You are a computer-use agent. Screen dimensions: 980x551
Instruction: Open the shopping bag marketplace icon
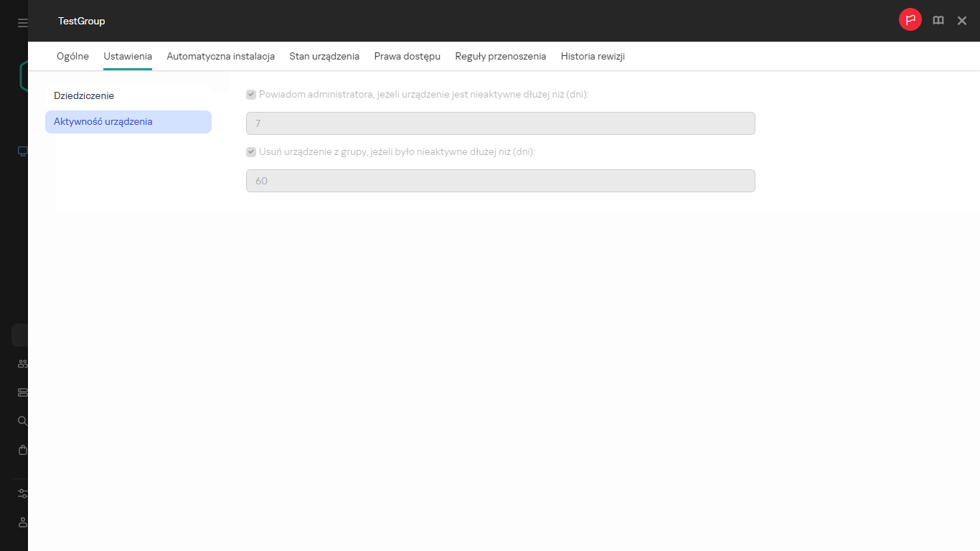(22, 450)
